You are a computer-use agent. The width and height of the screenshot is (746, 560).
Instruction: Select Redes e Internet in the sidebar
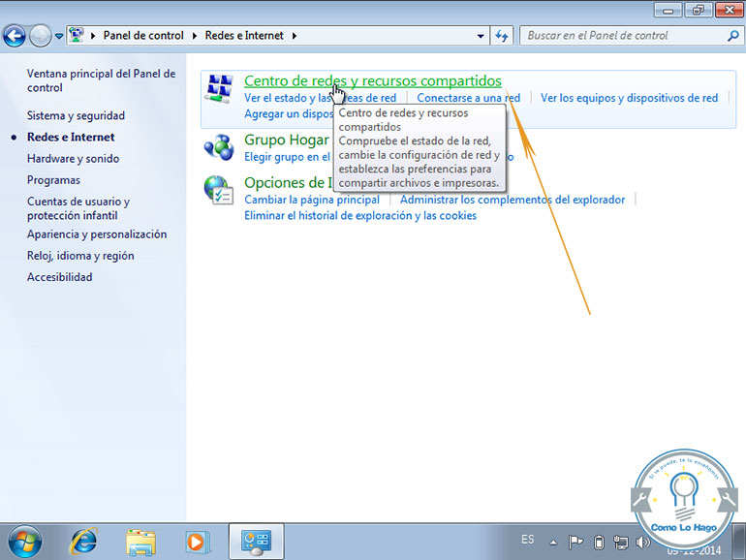(x=71, y=137)
